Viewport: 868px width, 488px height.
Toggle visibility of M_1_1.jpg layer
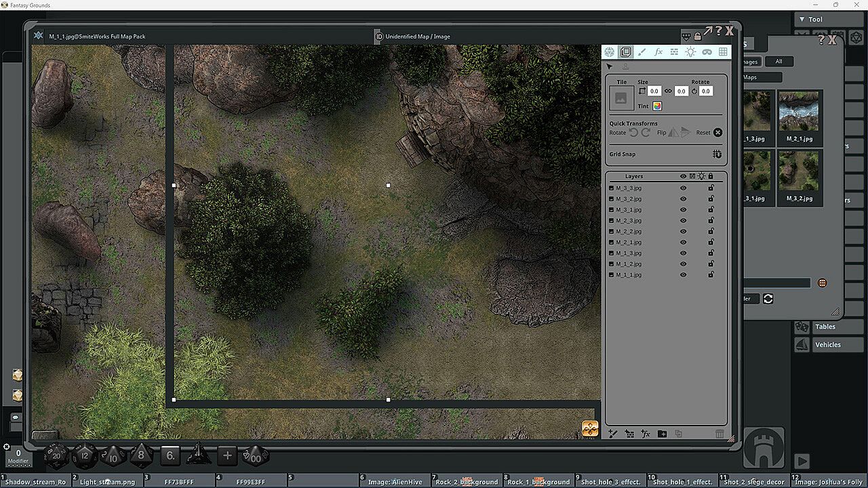pos(683,275)
